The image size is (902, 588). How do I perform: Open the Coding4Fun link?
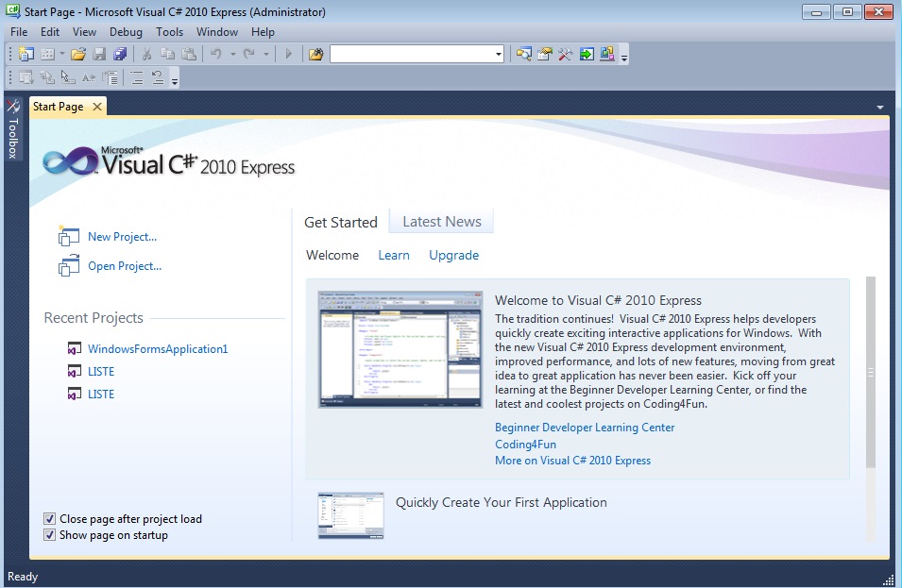tap(526, 445)
